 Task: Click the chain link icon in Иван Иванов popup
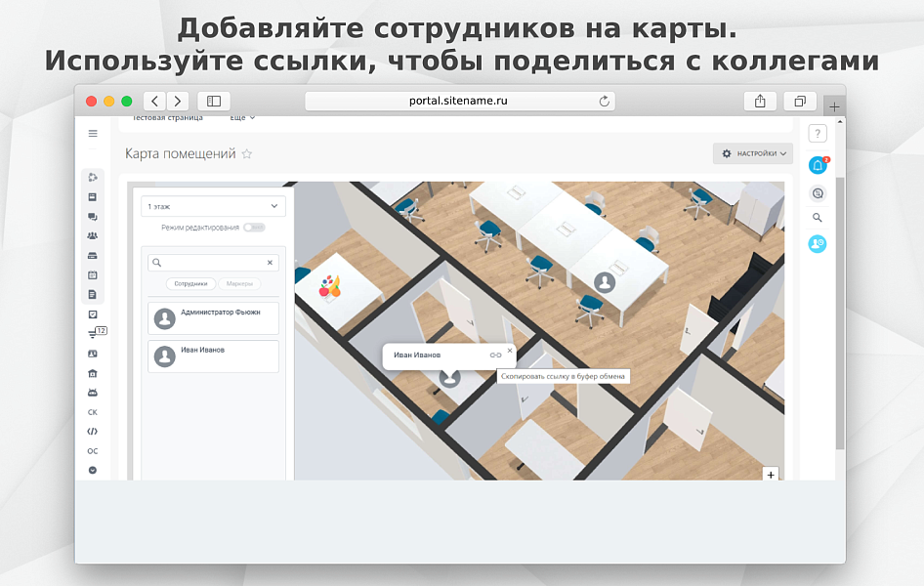[497, 355]
